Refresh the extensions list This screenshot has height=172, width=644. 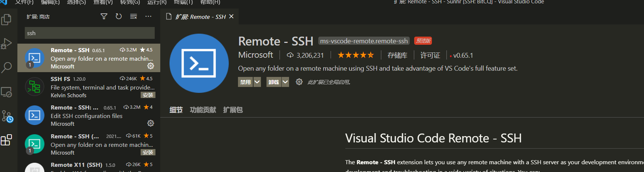click(118, 16)
